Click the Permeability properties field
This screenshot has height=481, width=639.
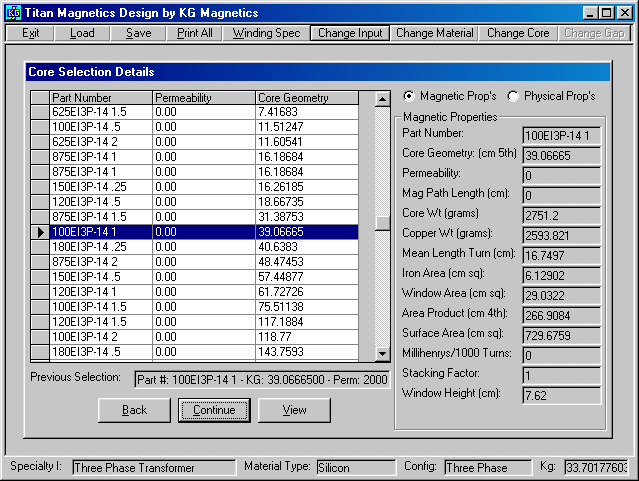[x=561, y=176]
